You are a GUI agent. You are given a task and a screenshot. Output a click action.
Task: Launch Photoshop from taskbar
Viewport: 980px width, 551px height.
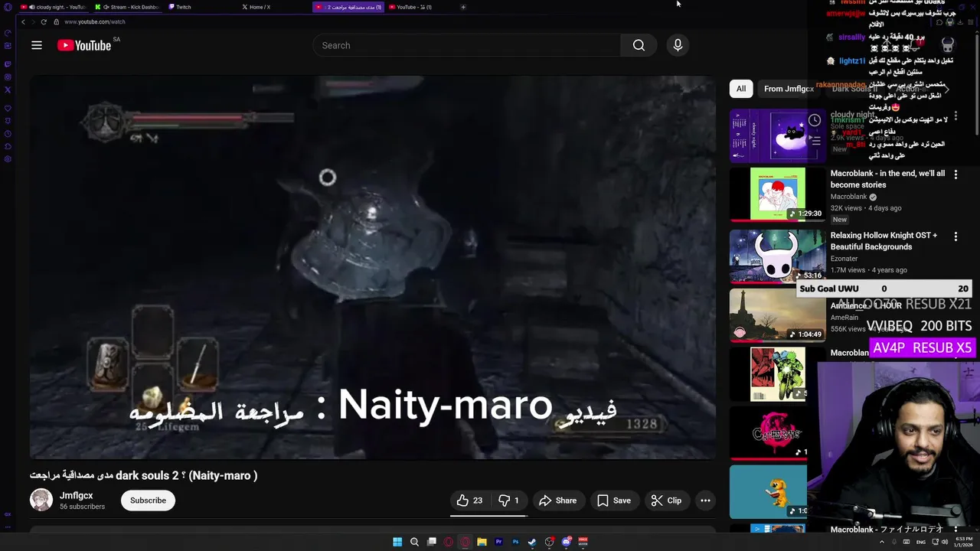coord(515,542)
